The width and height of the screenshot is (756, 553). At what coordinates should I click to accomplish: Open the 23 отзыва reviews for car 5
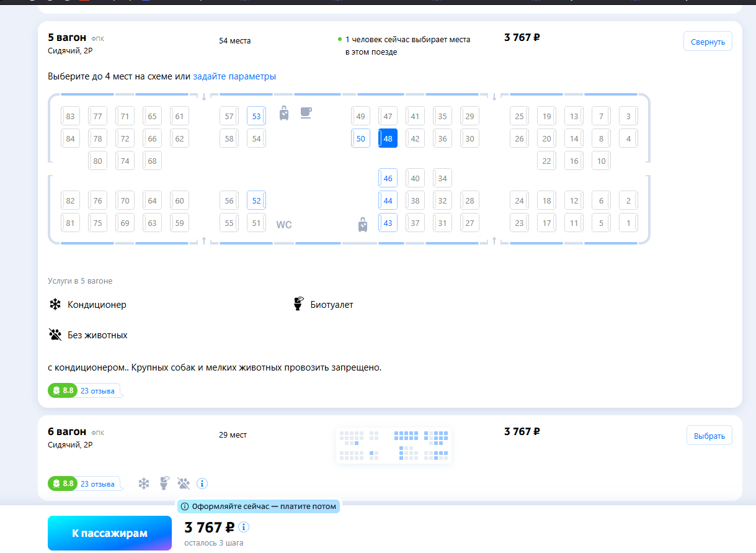coord(97,391)
